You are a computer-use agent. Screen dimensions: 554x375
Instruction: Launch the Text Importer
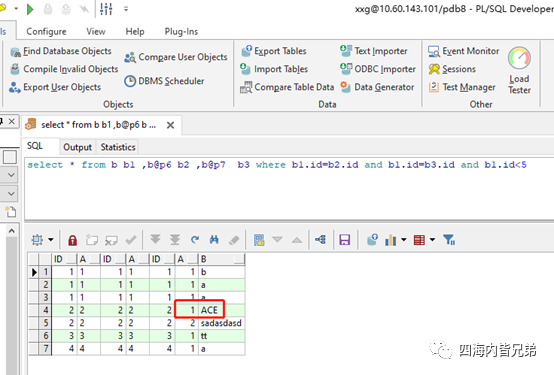click(374, 51)
